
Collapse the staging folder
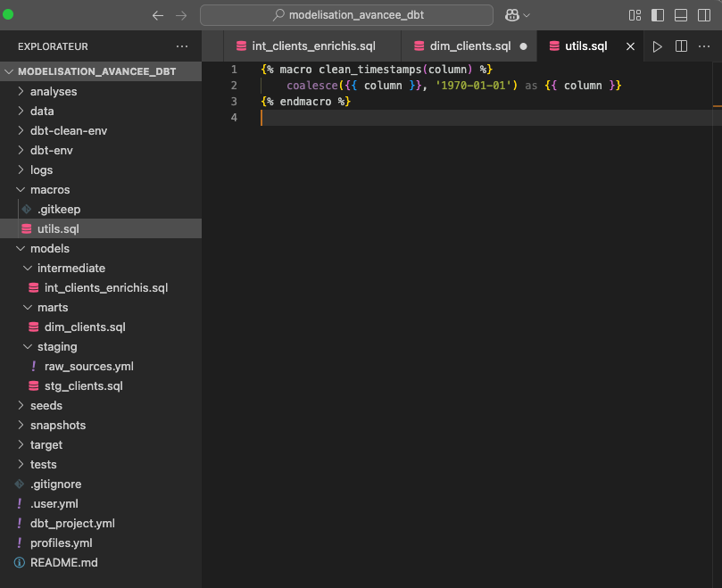(101, 347)
